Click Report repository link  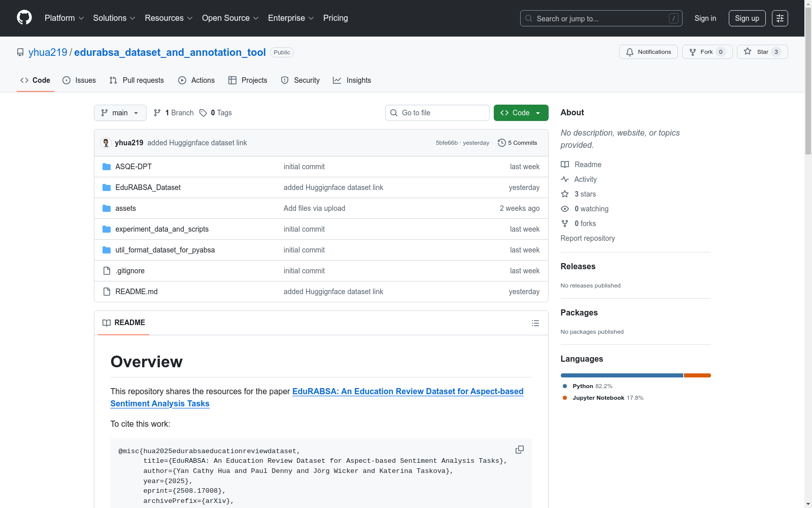588,238
